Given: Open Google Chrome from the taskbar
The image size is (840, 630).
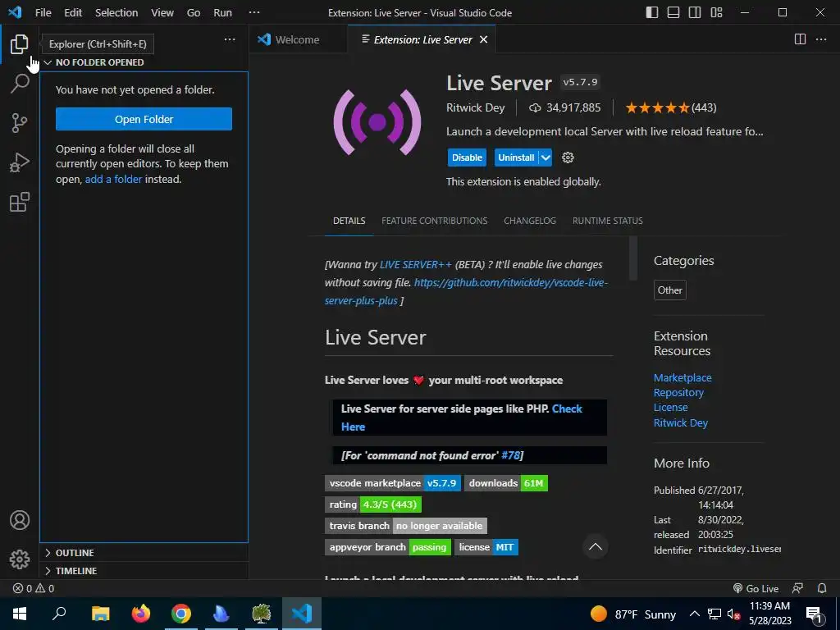Looking at the screenshot, I should pyautogui.click(x=181, y=614).
